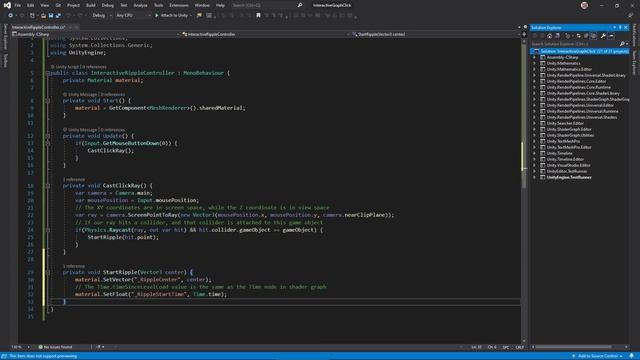
Task: Expand the Unity.Mathematics.Editor project
Action: (534, 69)
